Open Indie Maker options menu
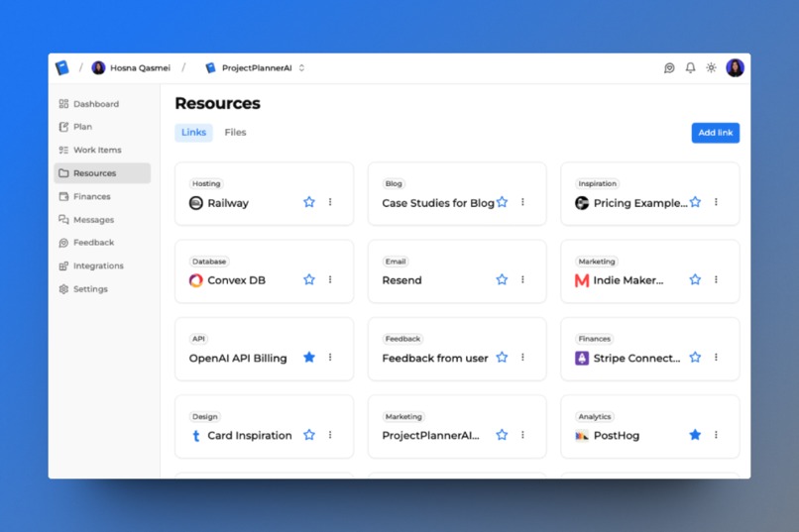Viewport: 799px width, 532px height. pos(716,279)
